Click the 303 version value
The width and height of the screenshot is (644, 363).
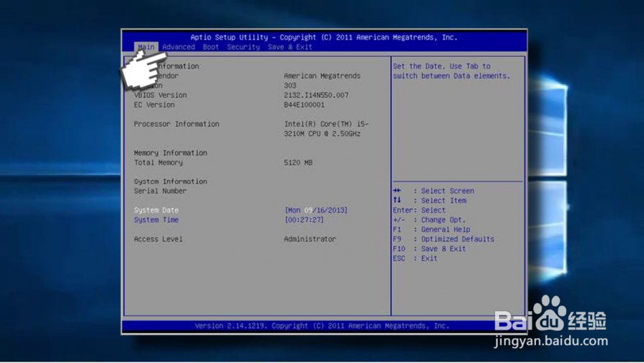coord(290,86)
